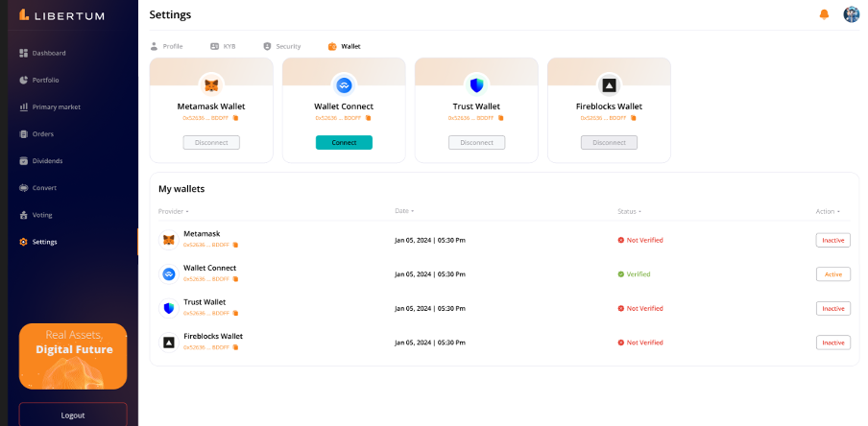Open Primary market in the sidebar
868x426 pixels.
pos(56,106)
